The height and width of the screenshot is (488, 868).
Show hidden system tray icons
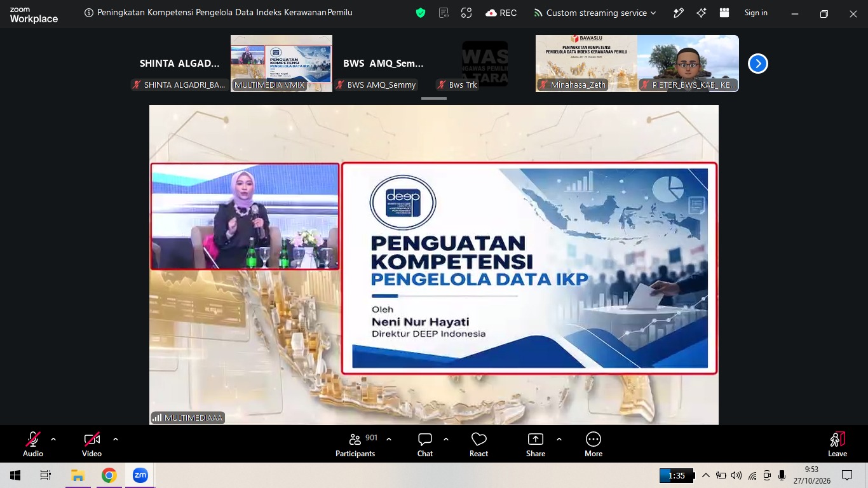coord(705,475)
